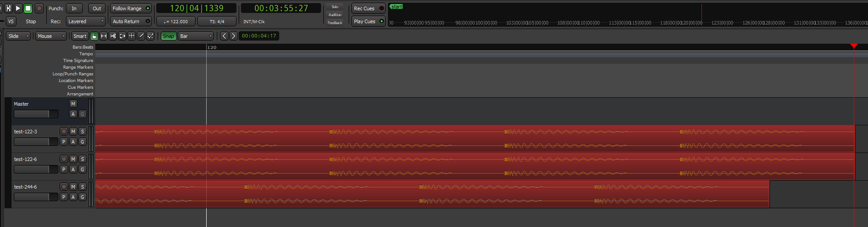This screenshot has width=868, height=227.
Task: Click the test-244-6 track fader
Action: point(36,197)
